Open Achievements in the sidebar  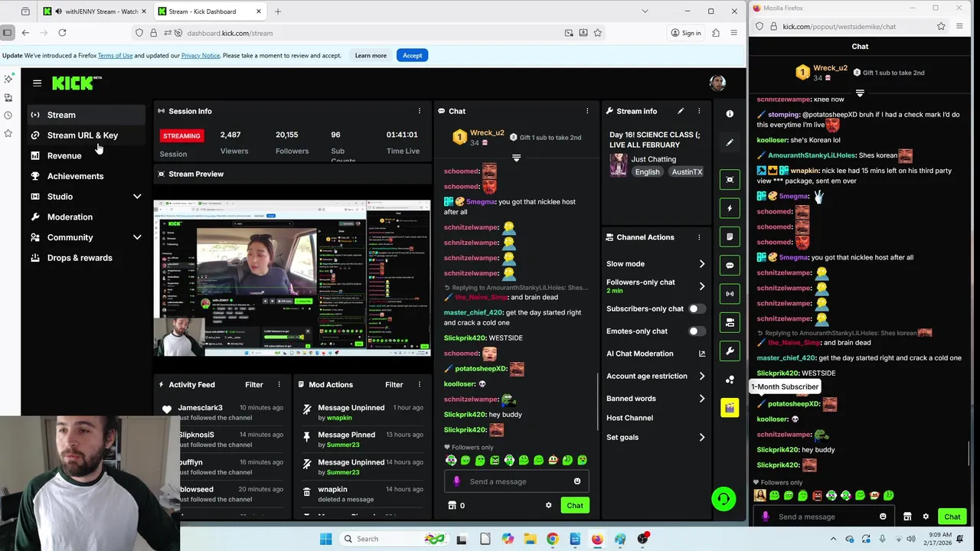point(85,176)
